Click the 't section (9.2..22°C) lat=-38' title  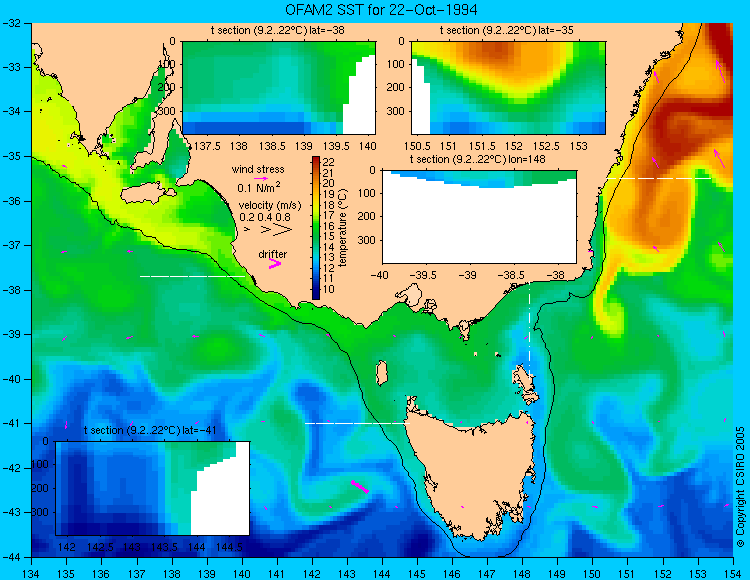coord(277,31)
